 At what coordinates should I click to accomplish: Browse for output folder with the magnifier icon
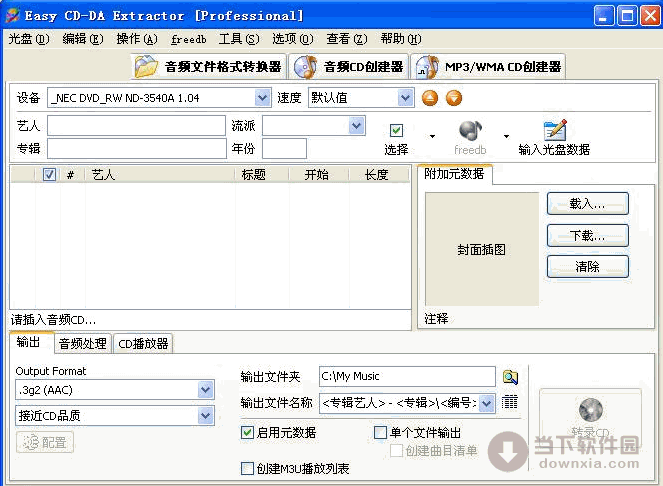[510, 377]
